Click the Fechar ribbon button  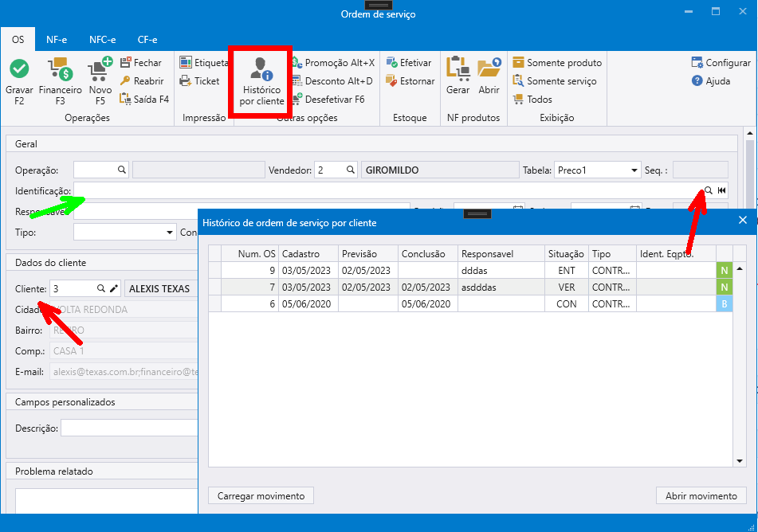point(140,63)
